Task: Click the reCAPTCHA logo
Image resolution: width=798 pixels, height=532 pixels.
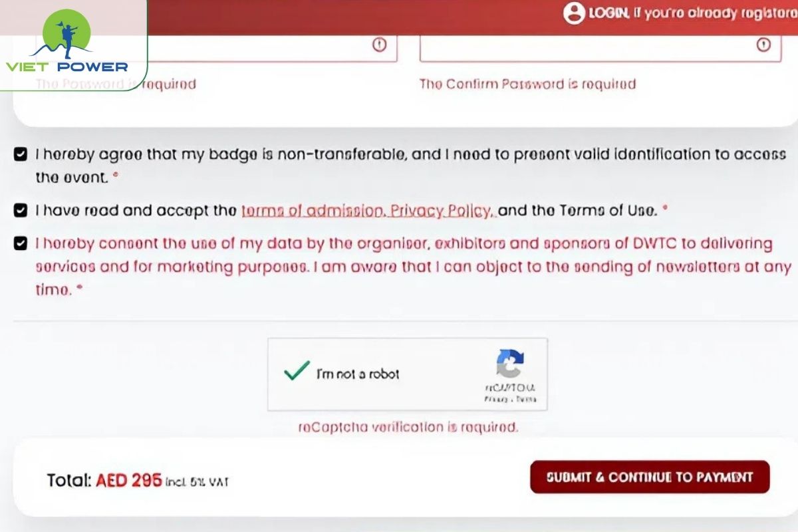Action: pyautogui.click(x=510, y=364)
